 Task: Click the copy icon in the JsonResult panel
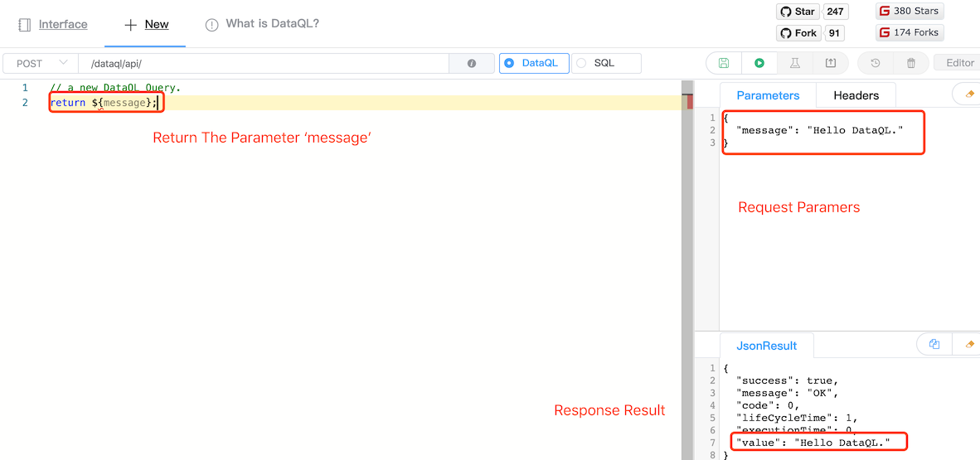(935, 344)
